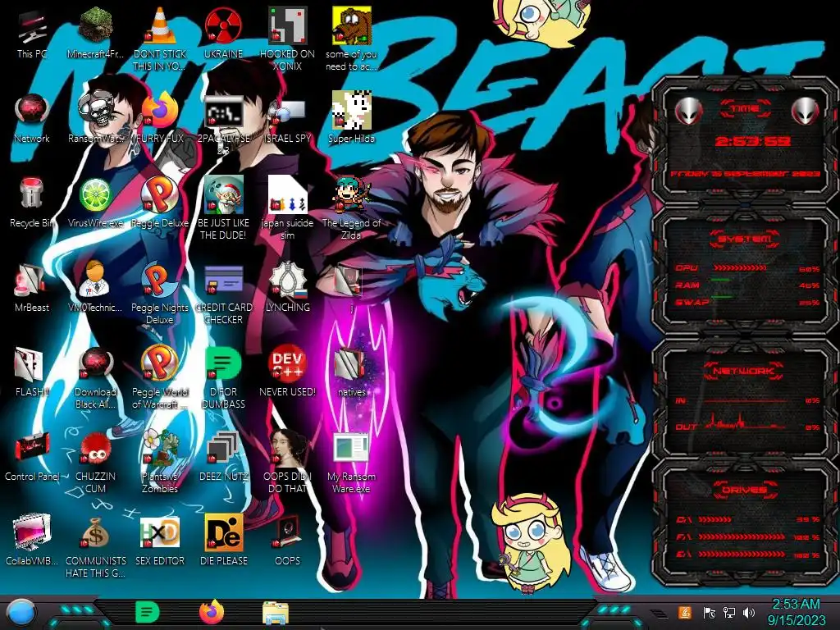Open the DEEZ NUTZ stacked-windows shortcut
This screenshot has height=630, width=840.
tap(223, 448)
